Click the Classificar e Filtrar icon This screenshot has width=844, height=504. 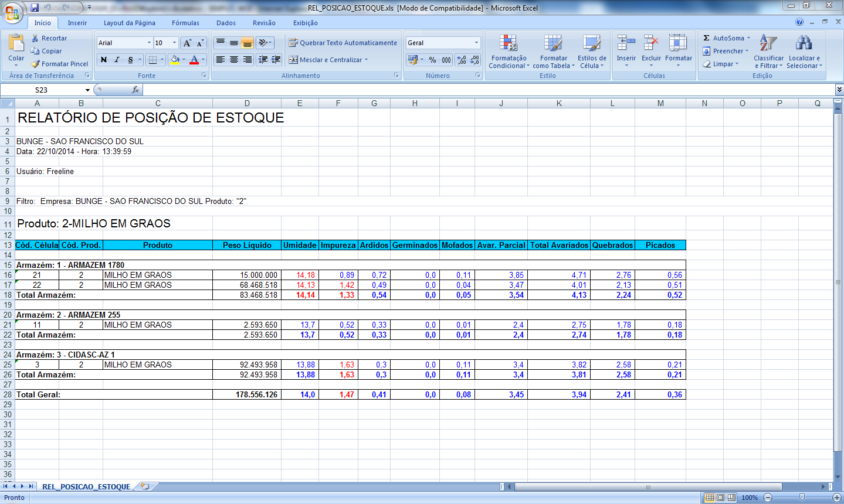768,43
